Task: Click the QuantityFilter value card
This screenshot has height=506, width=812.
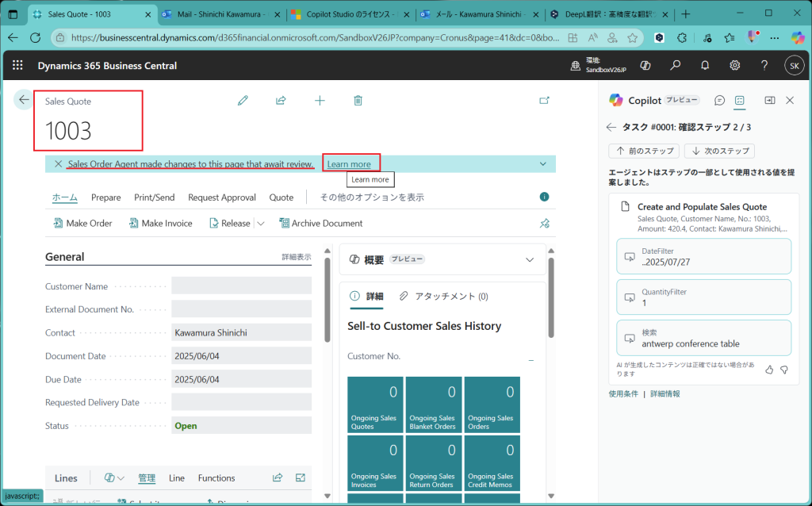Action: pyautogui.click(x=704, y=297)
